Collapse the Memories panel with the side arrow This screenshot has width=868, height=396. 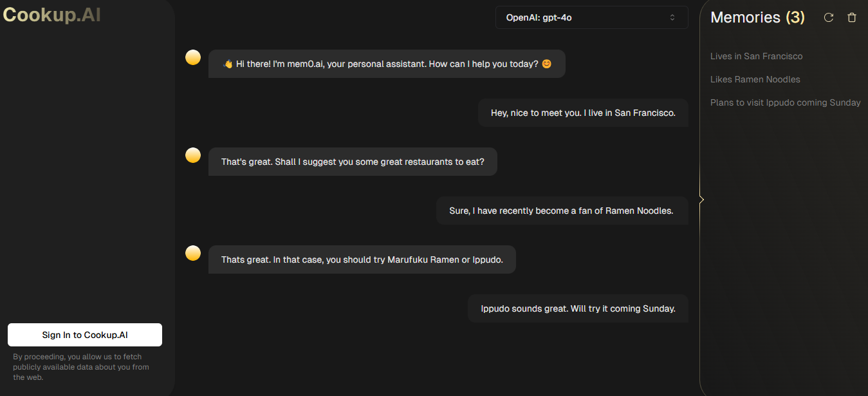click(x=701, y=200)
